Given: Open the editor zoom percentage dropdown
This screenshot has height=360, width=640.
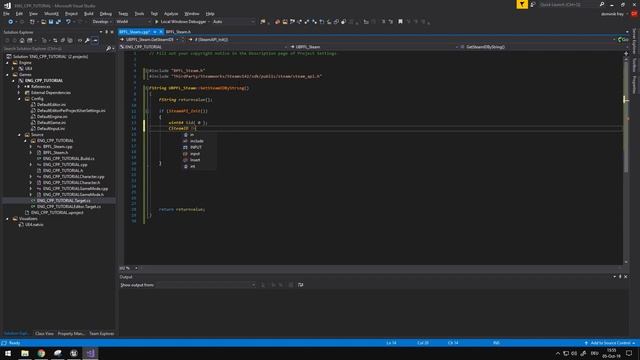Looking at the screenshot, I should coord(136,268).
